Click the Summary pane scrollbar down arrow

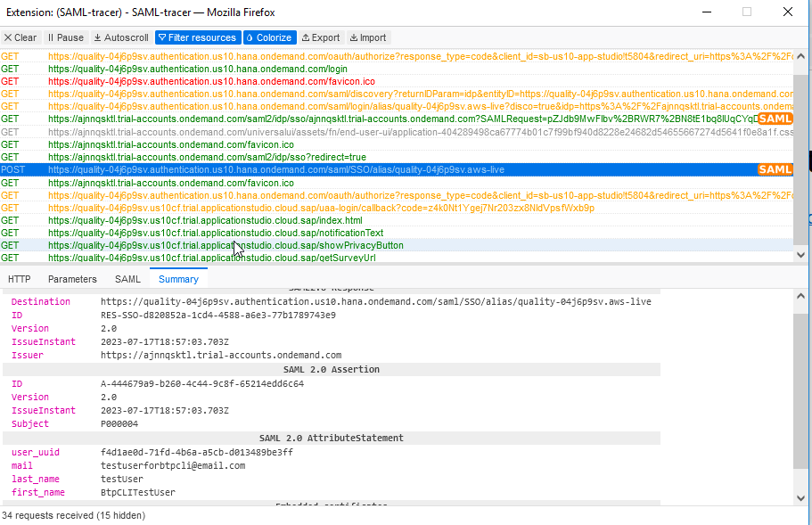click(800, 498)
